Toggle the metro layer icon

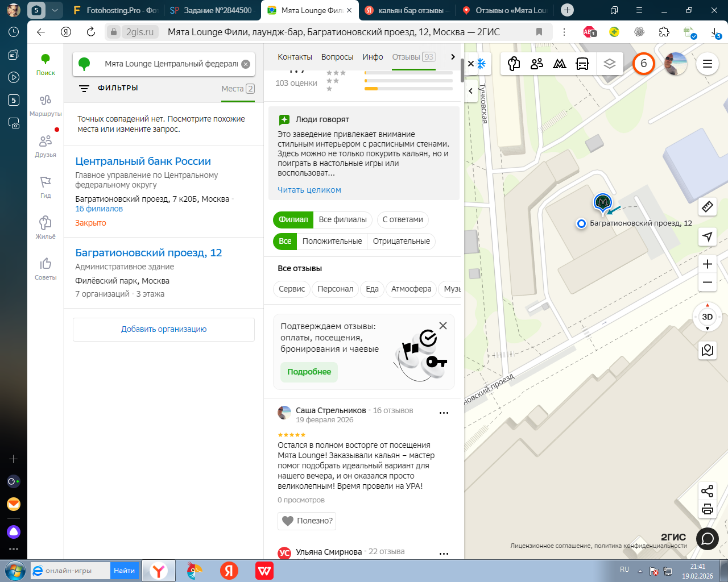[x=560, y=64]
